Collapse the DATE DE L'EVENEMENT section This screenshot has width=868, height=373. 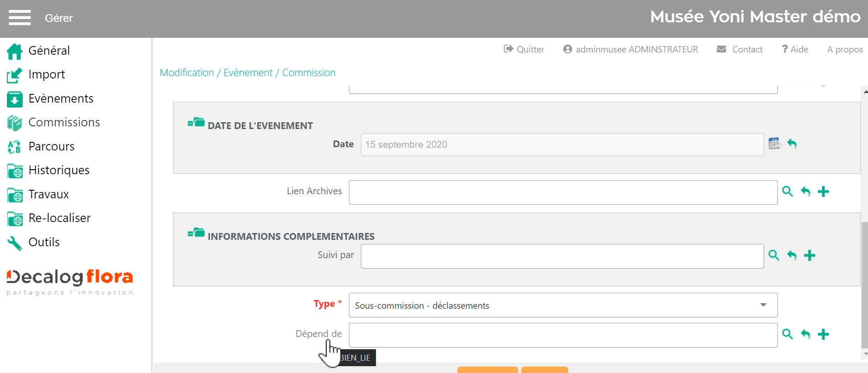pos(196,122)
